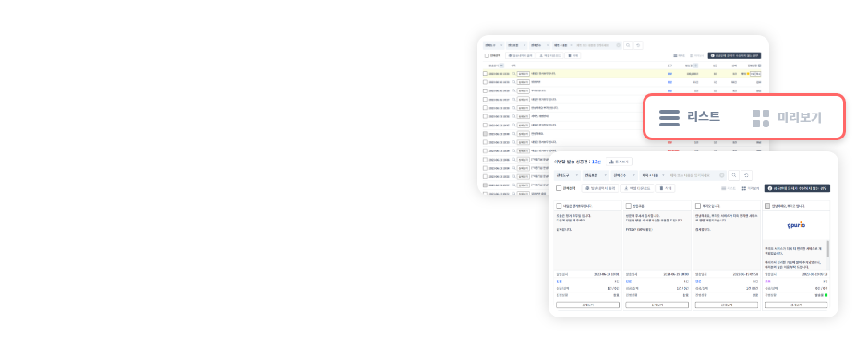Click reset refresh button in preview panel

tap(747, 175)
